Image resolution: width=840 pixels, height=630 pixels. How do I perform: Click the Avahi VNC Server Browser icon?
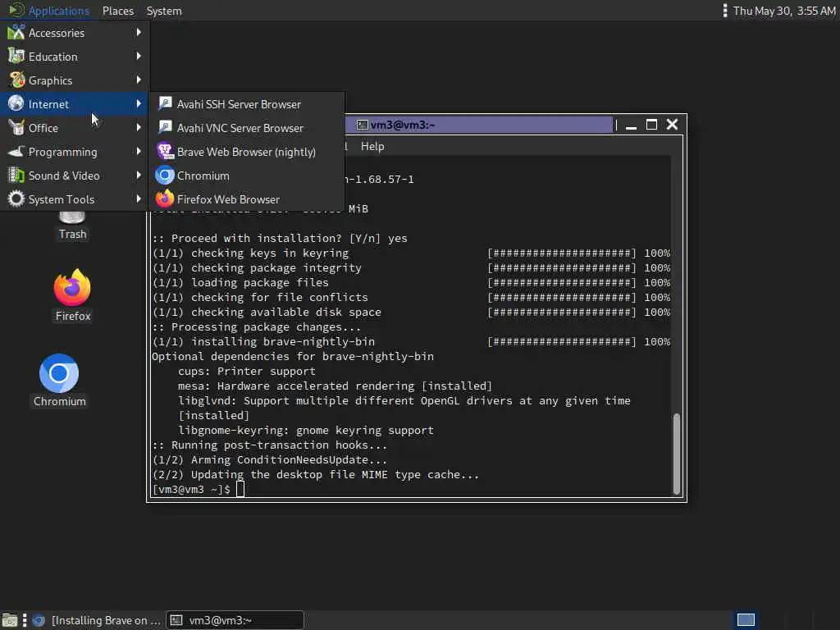[165, 127]
